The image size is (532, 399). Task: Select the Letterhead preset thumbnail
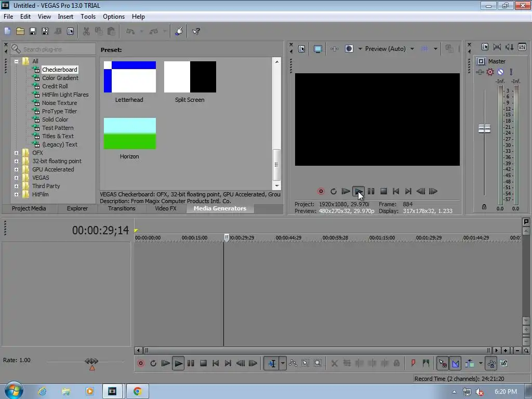tap(129, 77)
